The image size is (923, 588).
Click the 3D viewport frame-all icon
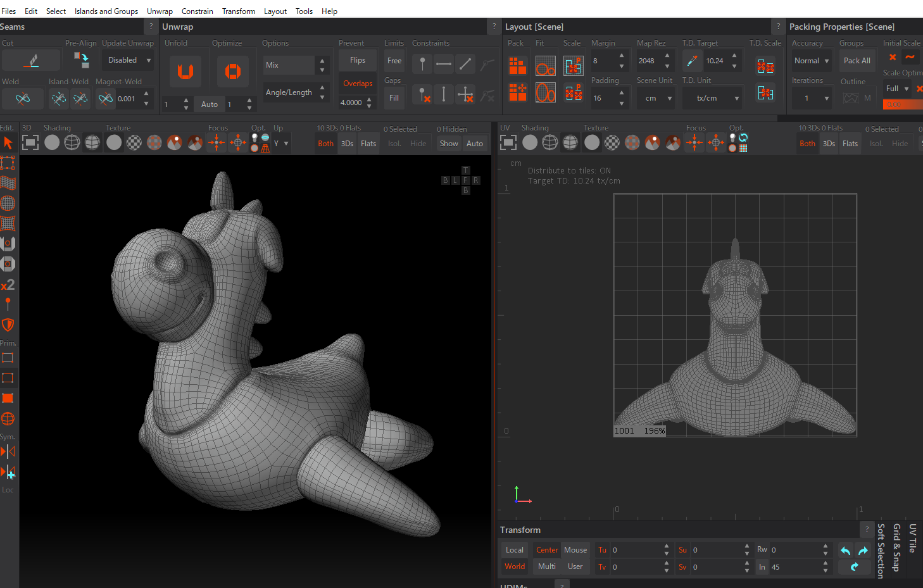point(30,142)
